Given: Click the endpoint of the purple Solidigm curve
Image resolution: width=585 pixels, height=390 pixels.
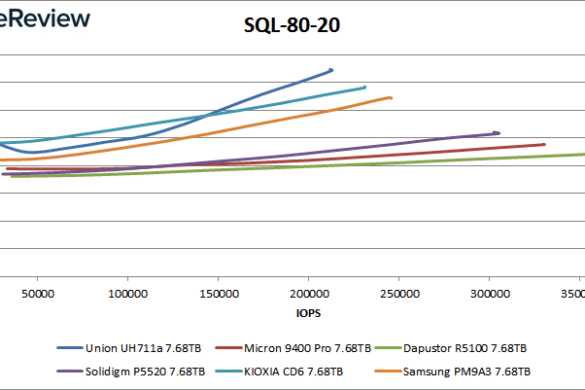Looking at the screenshot, I should 497,133.
